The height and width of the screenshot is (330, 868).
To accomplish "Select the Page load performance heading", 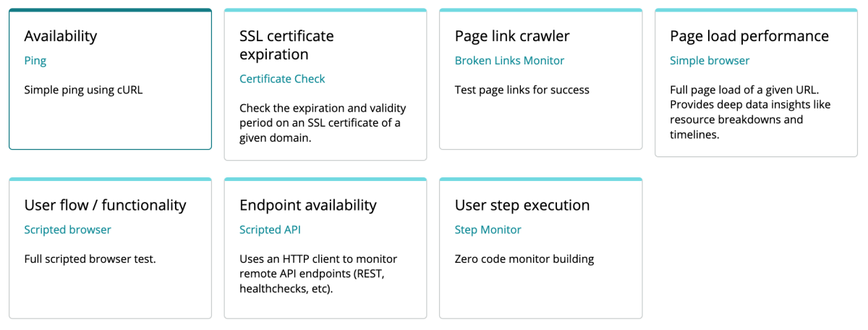I will (x=749, y=36).
